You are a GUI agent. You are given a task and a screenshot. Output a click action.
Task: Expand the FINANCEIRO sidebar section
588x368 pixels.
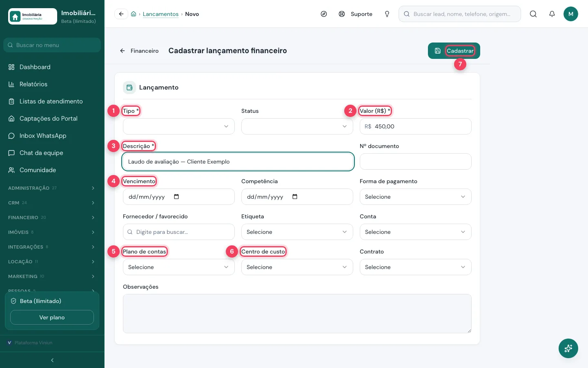(x=52, y=218)
